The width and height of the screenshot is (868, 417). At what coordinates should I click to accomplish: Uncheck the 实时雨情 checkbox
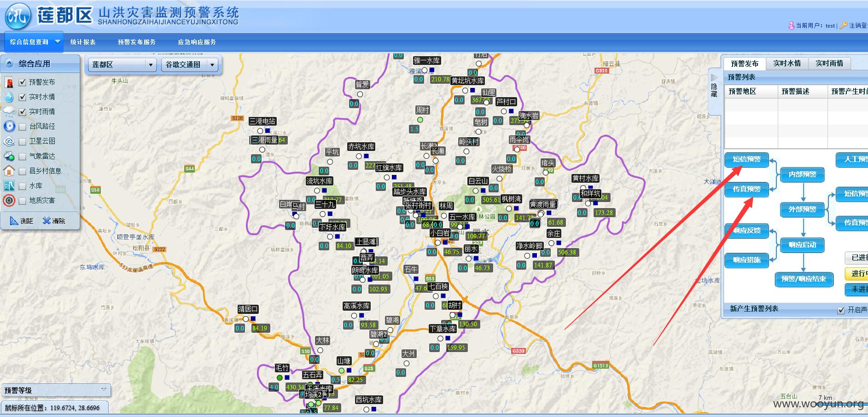point(22,112)
